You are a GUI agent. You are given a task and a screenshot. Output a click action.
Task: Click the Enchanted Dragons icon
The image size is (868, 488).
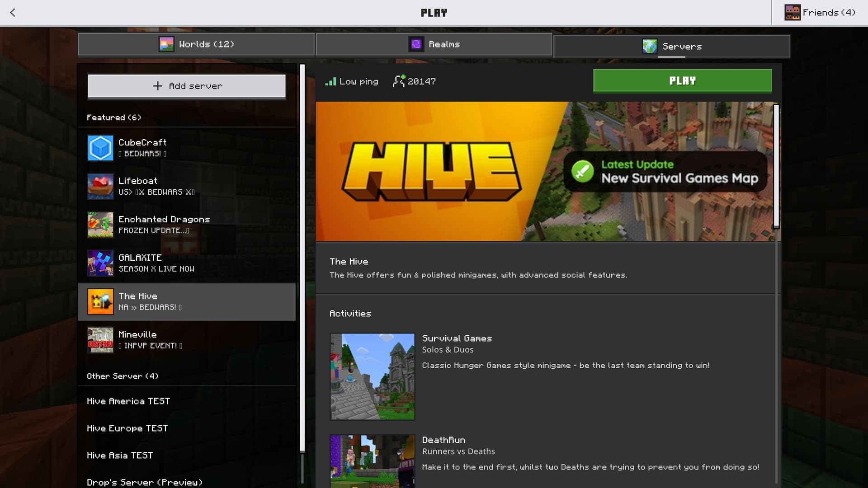click(x=100, y=225)
